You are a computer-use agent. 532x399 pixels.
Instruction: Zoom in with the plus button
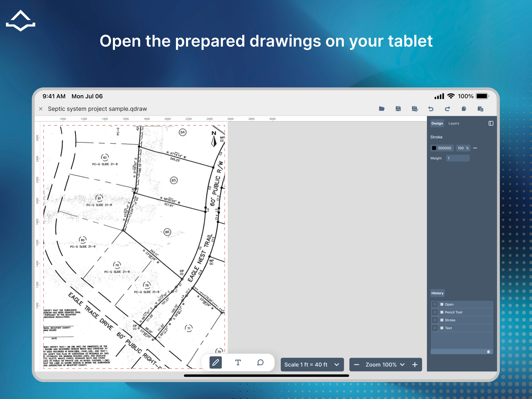tap(415, 365)
